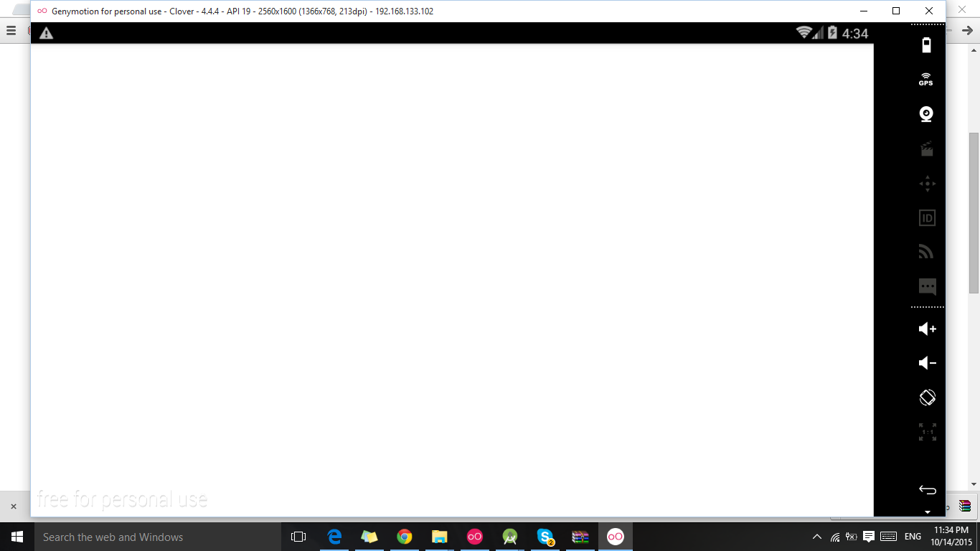Open hamburger menu in background window
980x551 pixels.
[11, 30]
